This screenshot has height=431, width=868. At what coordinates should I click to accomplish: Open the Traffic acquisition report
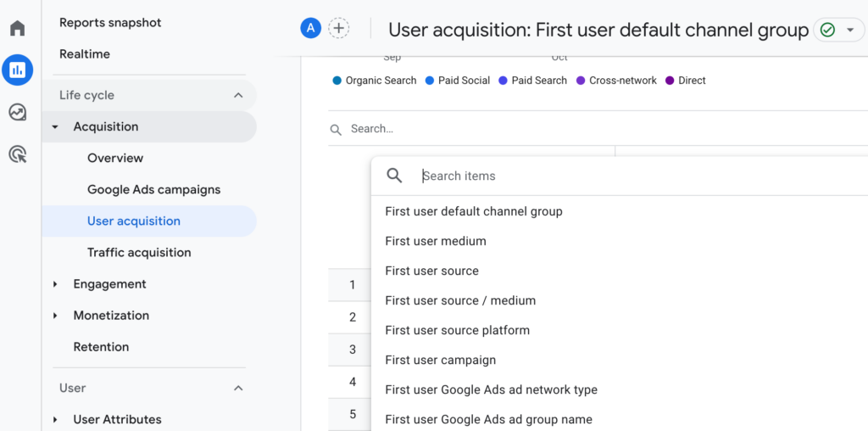click(139, 253)
